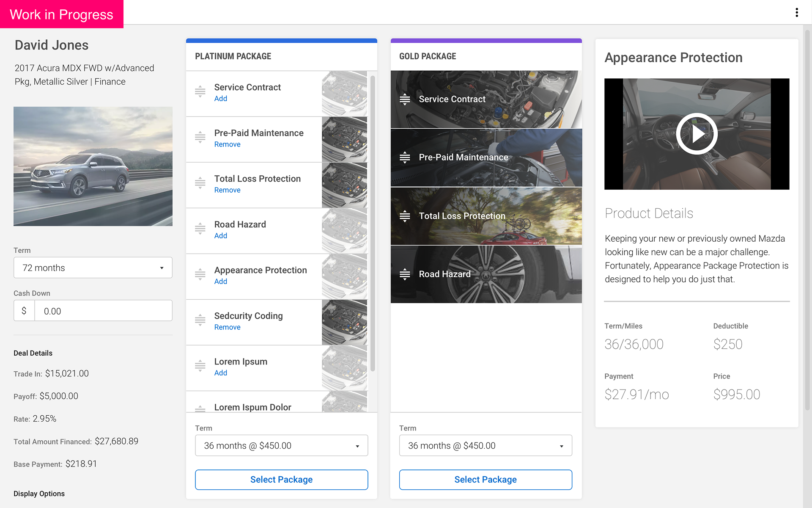
Task: Click the page vertical scrollbar at right
Action: click(x=807, y=220)
